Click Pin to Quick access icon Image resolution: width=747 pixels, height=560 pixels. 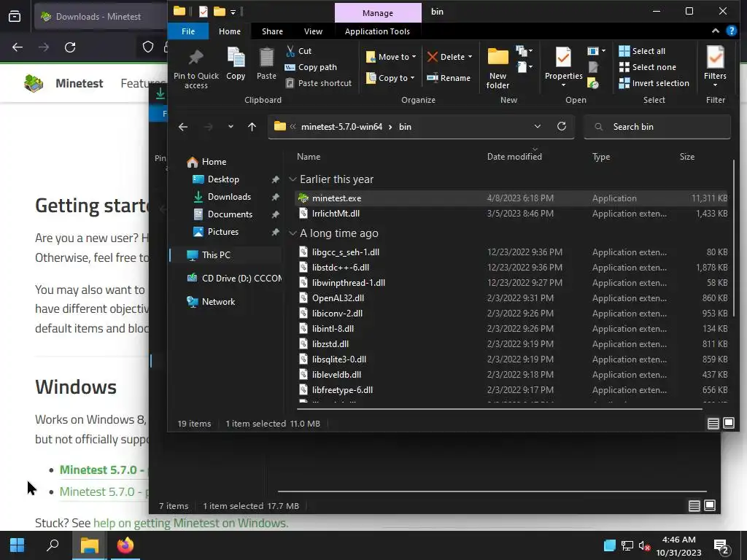click(x=196, y=68)
